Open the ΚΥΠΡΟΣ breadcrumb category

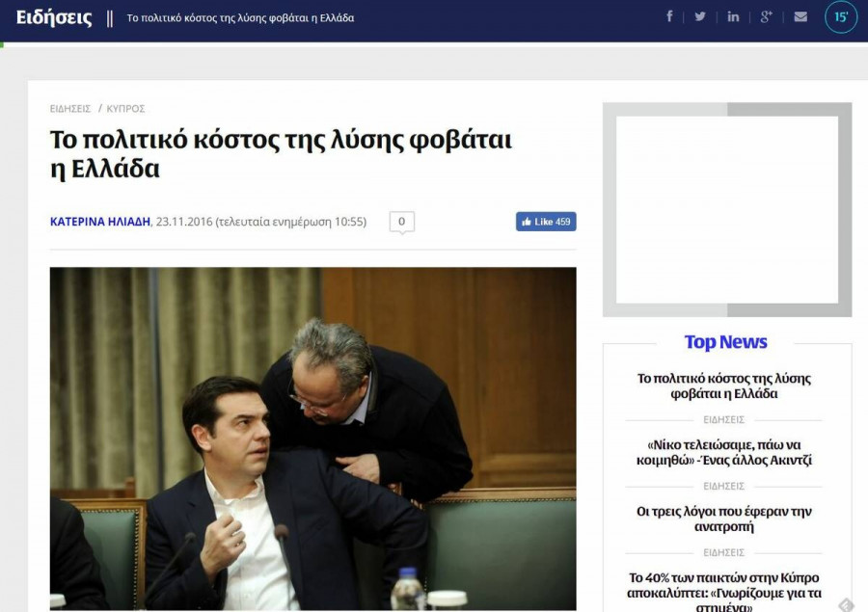[125, 109]
